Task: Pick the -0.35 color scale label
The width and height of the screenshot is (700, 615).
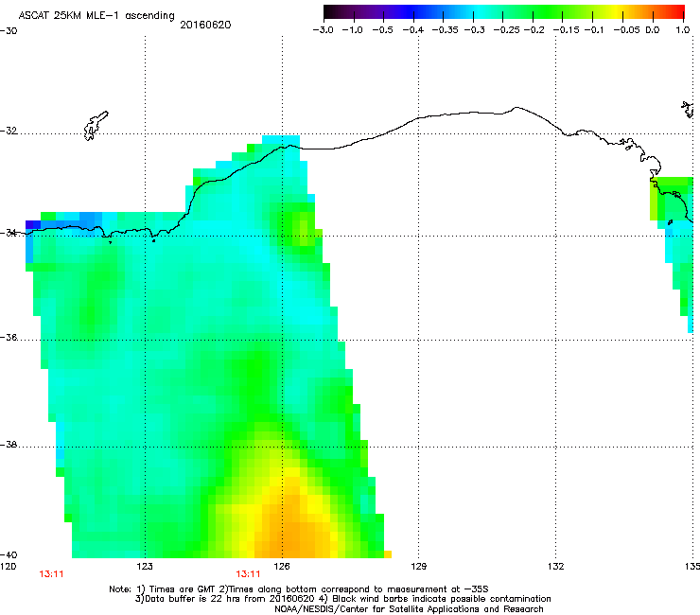Action: pyautogui.click(x=445, y=30)
